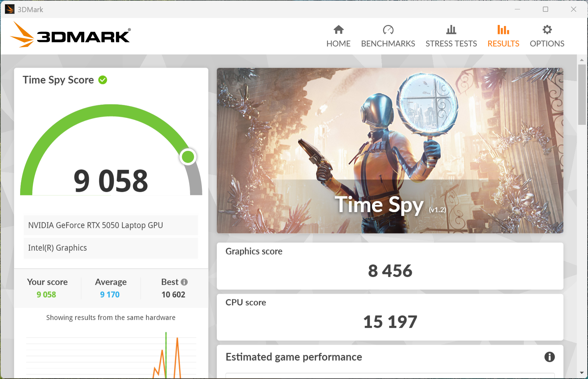Click the Time Spy hero image

pyautogui.click(x=390, y=150)
